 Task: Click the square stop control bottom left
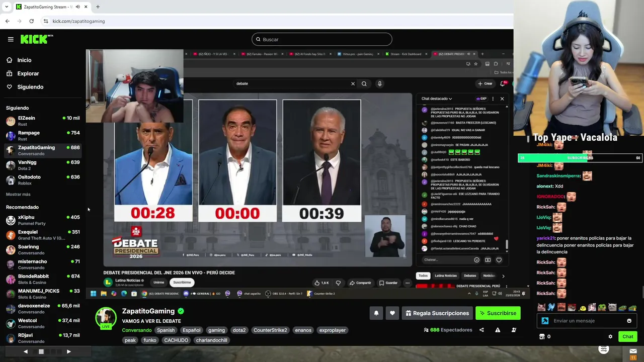[x=41, y=351]
